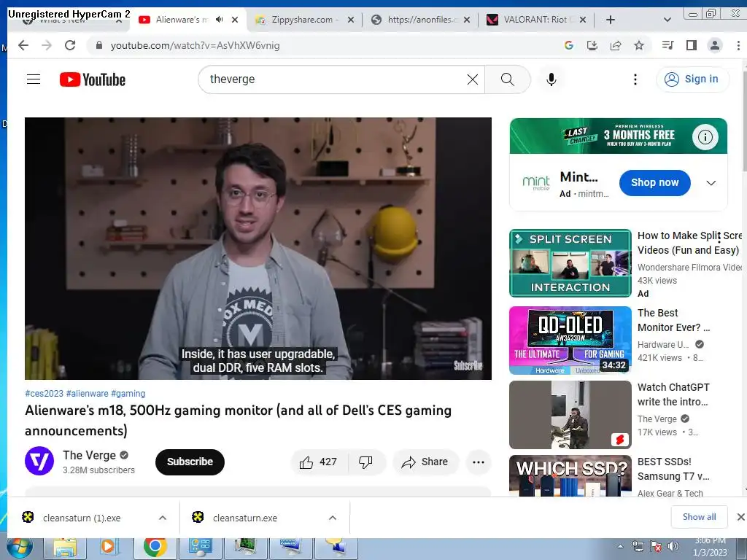747x560 pixels.
Task: Expand the Mint ad chevron
Action: [711, 183]
